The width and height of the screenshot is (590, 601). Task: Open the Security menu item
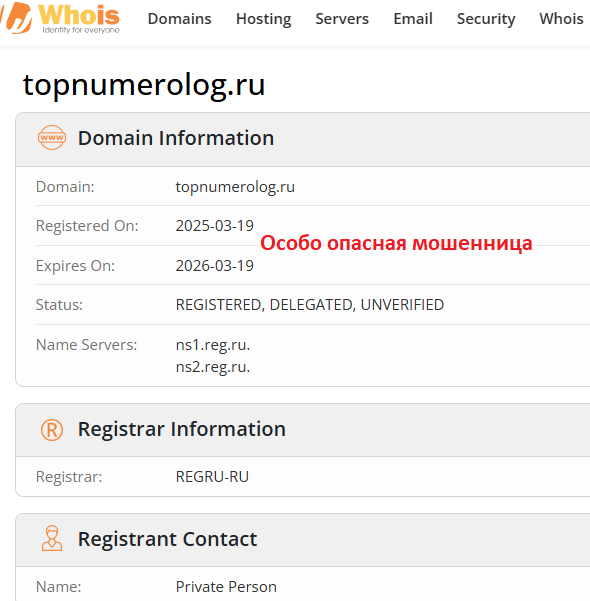click(486, 19)
